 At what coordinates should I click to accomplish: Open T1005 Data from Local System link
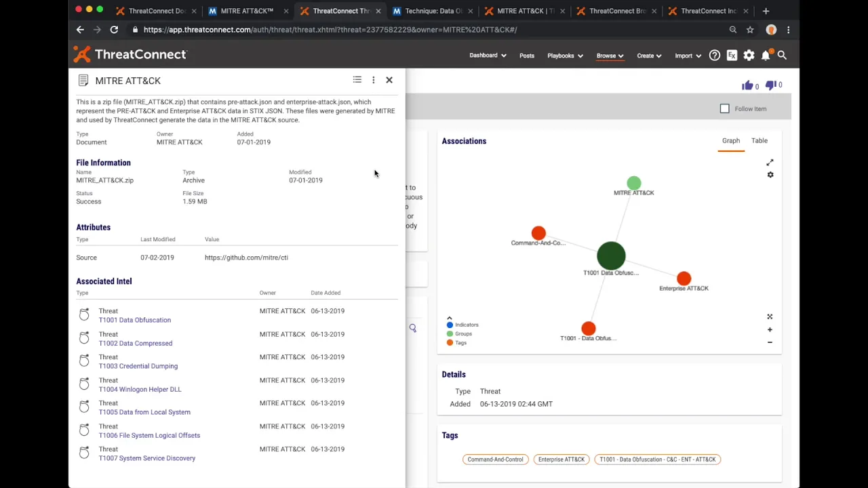click(x=144, y=412)
